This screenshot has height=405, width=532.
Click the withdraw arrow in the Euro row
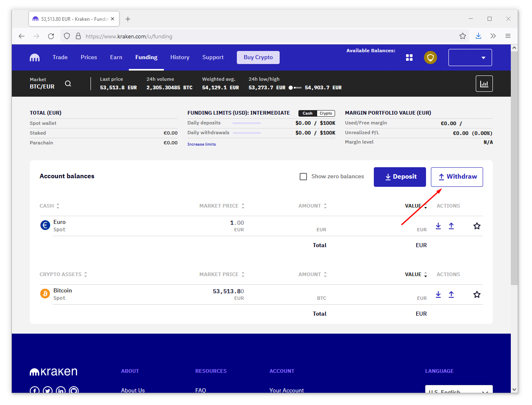(451, 226)
